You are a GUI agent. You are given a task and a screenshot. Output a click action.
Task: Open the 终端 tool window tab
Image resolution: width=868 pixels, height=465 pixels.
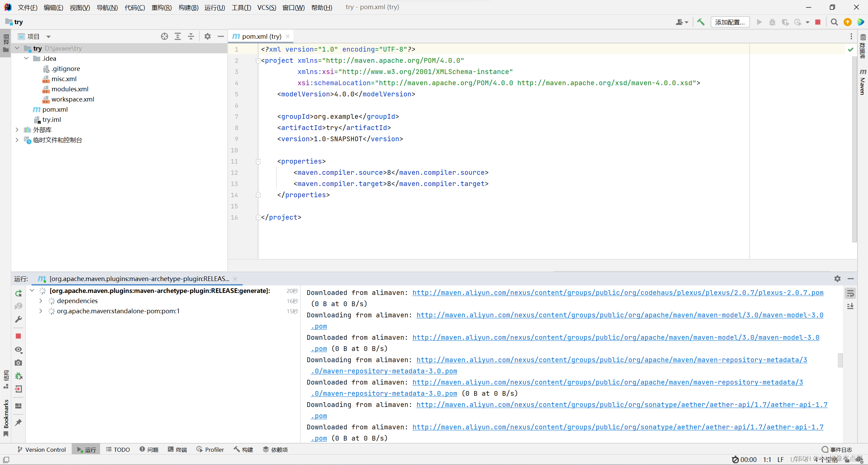click(177, 449)
